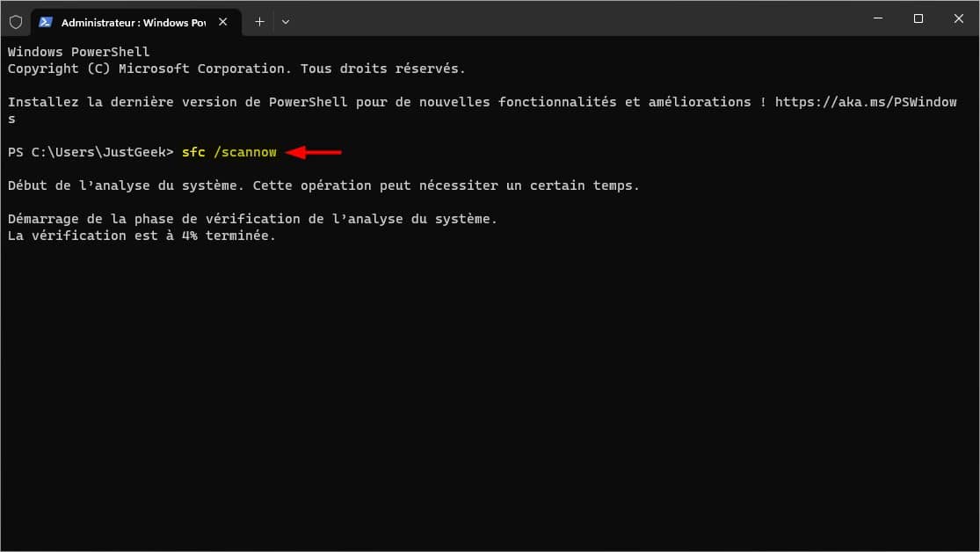Click the Début de l'analyse du système line
This screenshot has width=980, height=552.
click(323, 185)
